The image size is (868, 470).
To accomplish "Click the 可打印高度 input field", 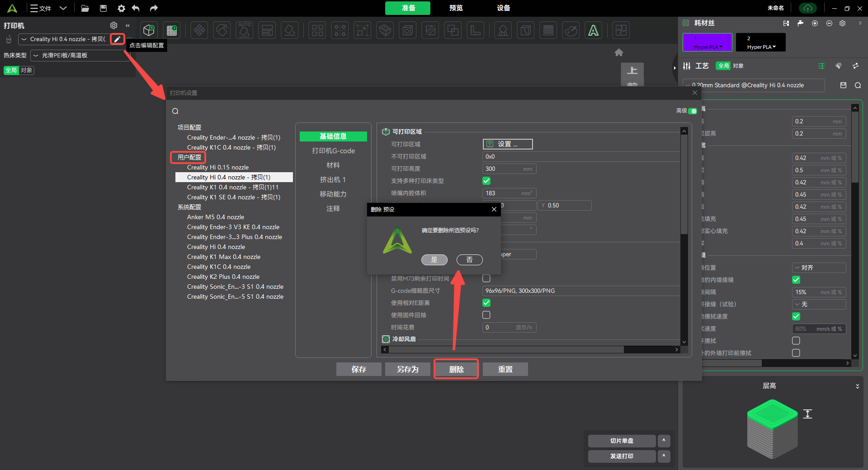I will (509, 169).
